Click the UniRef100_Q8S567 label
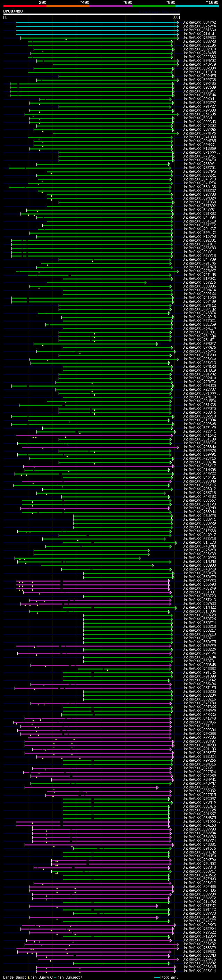Viewport: 222px width, 980px height. point(199,500)
